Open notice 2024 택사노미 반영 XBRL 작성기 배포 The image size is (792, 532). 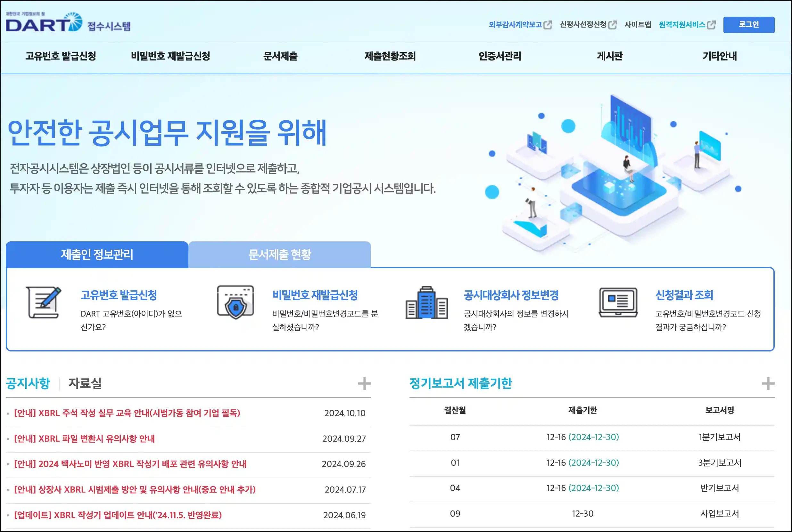pos(130,464)
